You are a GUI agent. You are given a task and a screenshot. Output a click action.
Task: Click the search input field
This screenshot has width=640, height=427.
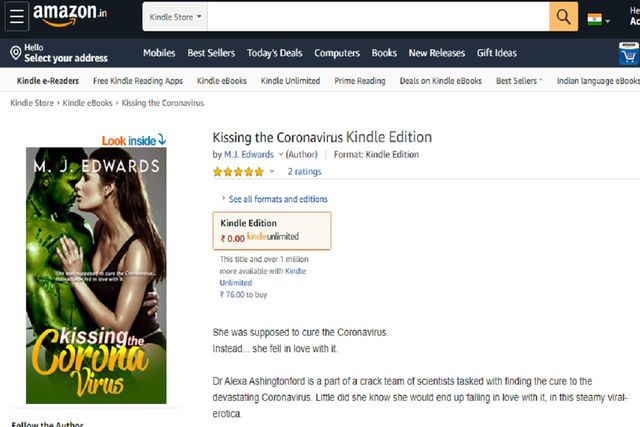point(378,17)
